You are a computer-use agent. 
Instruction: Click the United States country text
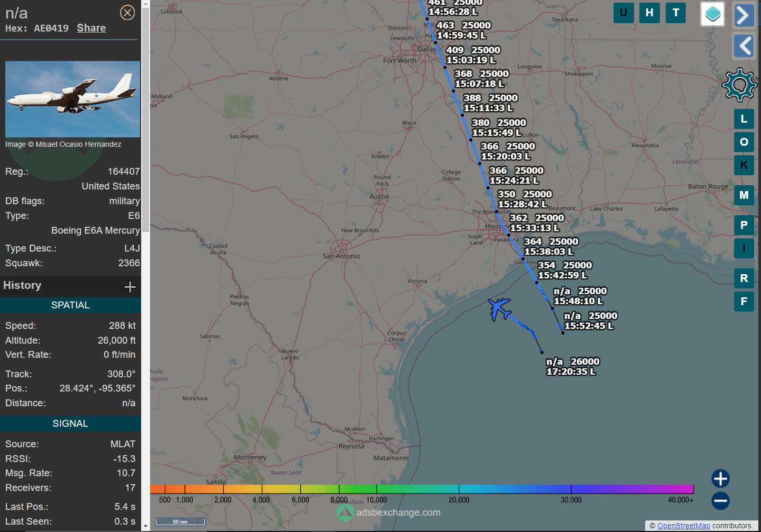pyautogui.click(x=111, y=186)
